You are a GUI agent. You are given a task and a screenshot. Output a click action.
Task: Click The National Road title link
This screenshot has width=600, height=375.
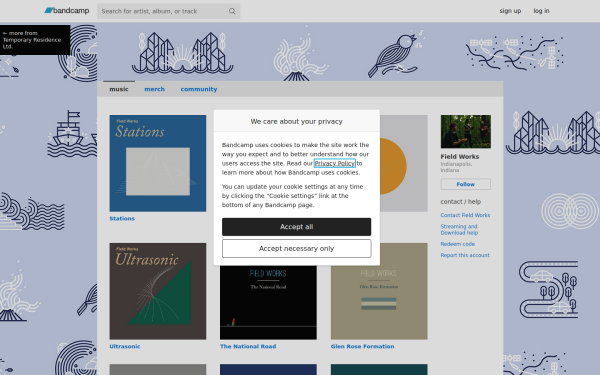248,346
